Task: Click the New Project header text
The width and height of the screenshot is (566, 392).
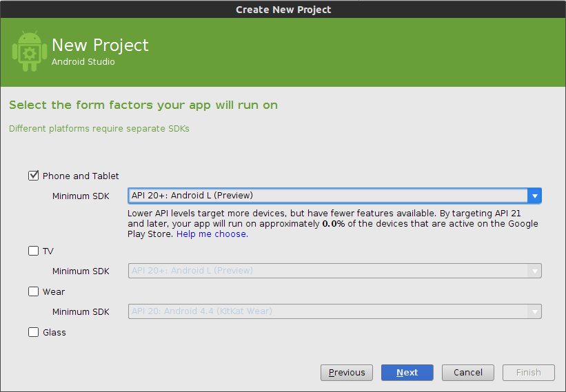Action: point(101,45)
